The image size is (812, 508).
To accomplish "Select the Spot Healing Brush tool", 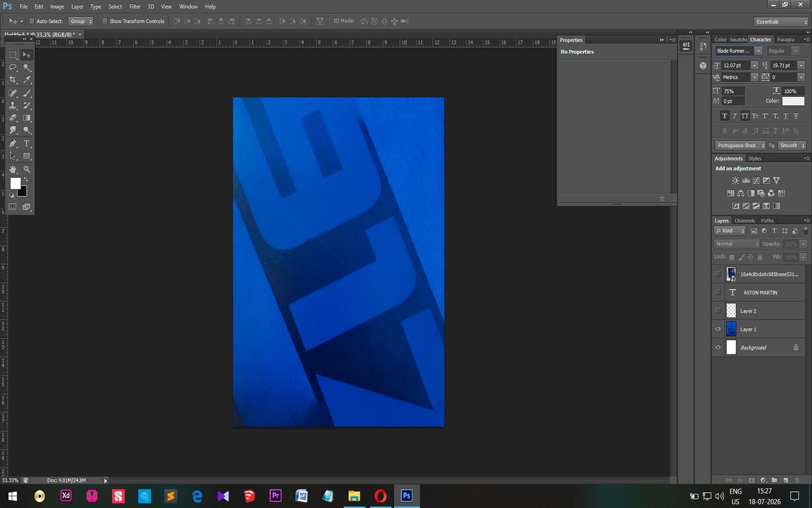I will coord(13,93).
